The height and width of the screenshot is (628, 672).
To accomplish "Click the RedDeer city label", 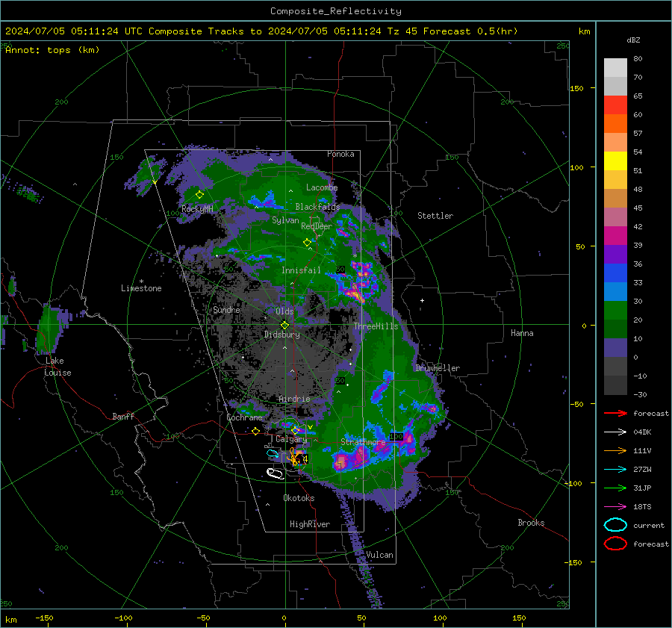I will coord(317,226).
